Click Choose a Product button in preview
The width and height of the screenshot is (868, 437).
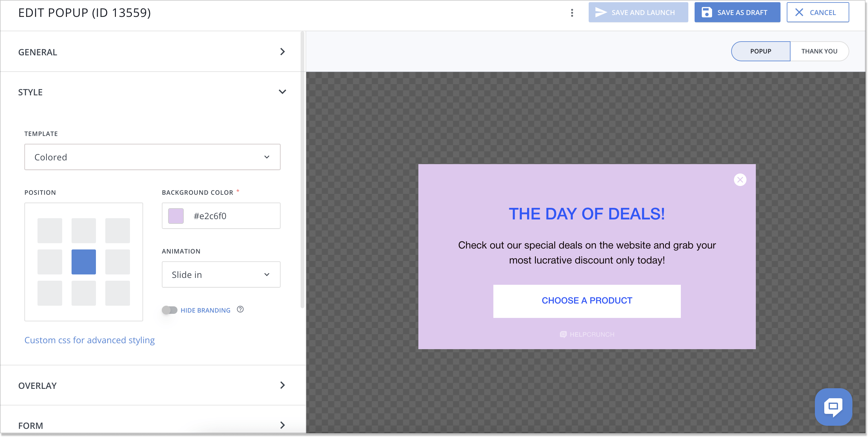[587, 301]
